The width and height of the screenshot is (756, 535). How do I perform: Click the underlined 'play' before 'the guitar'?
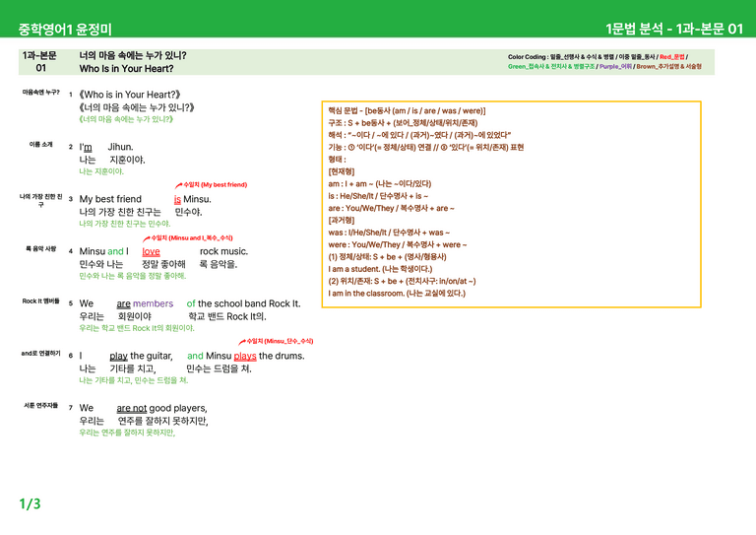click(x=118, y=356)
